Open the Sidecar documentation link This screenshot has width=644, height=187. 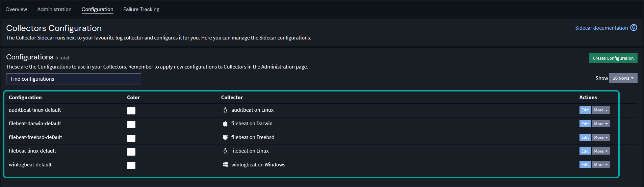click(x=601, y=28)
